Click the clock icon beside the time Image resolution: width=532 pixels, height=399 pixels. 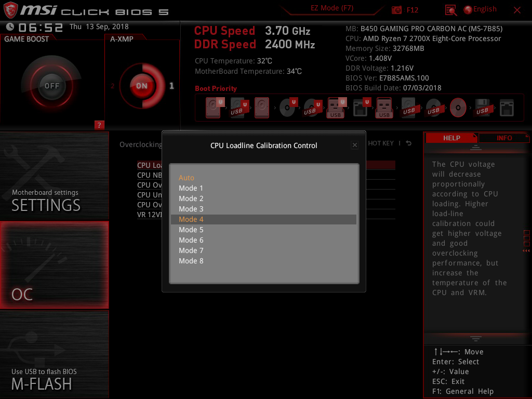(10, 27)
